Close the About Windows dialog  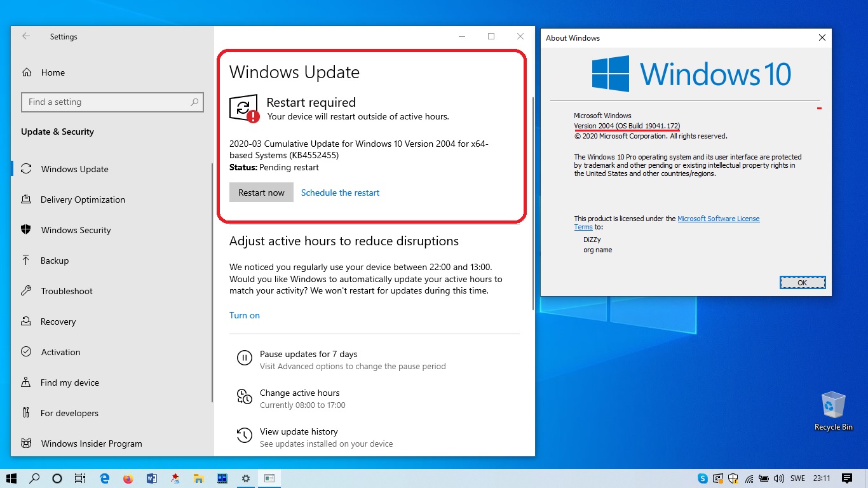(822, 37)
